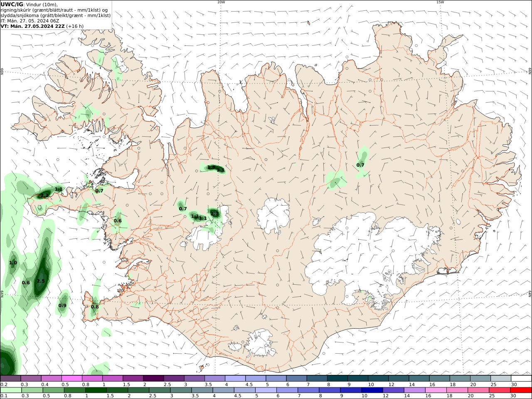This screenshot has height=399, width=532.
Task: Click the '(+16 h)' forecast offset text
Action: (x=75, y=26)
